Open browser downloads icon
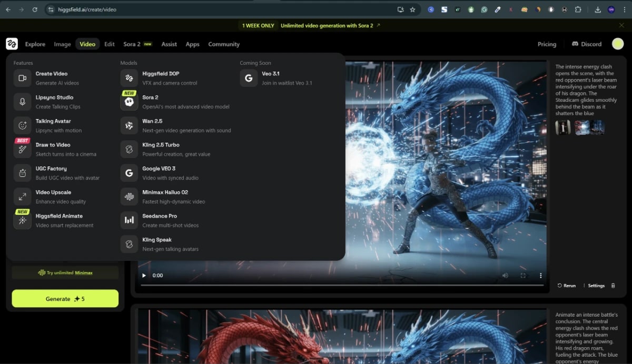The height and width of the screenshot is (364, 632). point(598,9)
